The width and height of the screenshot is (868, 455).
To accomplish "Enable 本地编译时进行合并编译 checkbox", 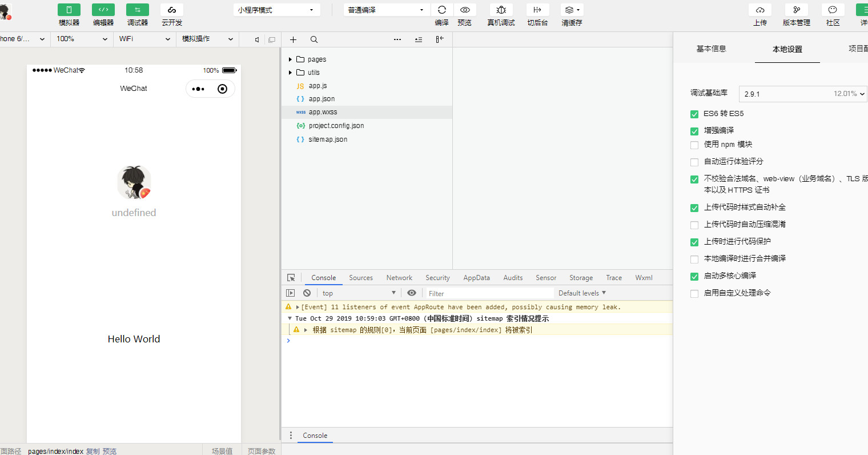I will (694, 260).
